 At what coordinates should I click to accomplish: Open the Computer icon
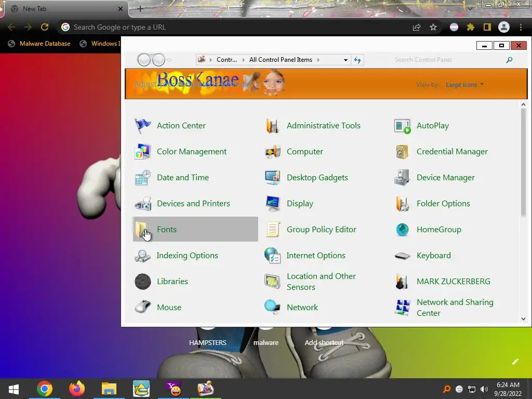272,152
